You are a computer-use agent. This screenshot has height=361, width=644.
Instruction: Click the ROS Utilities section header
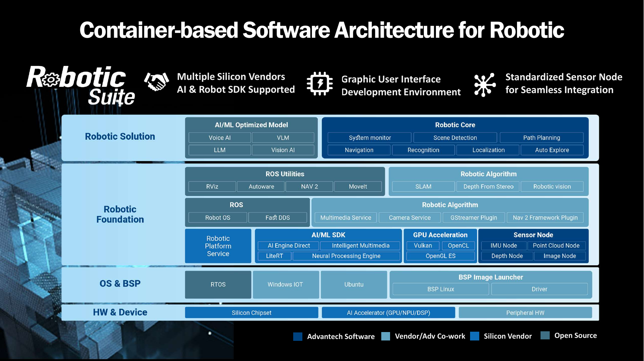(285, 174)
